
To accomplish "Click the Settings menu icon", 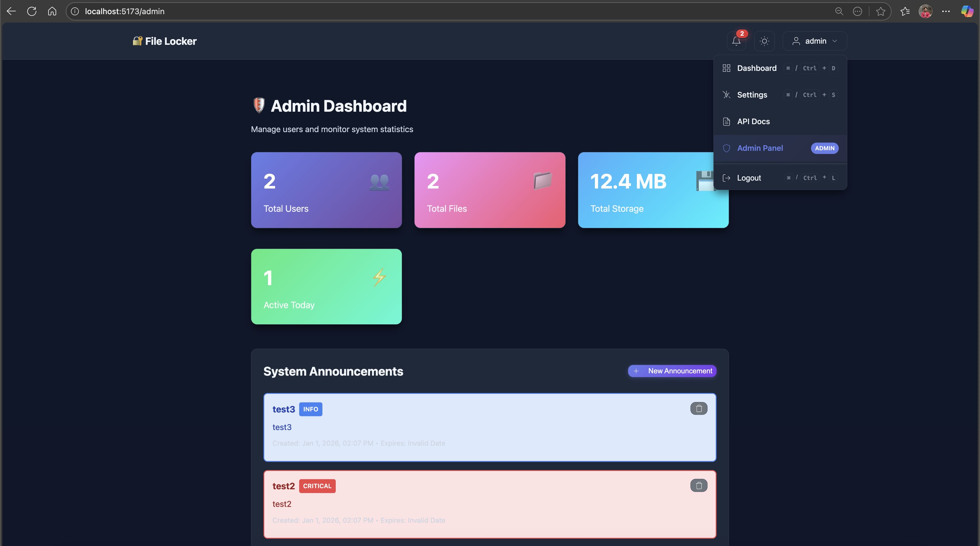I will click(x=726, y=95).
